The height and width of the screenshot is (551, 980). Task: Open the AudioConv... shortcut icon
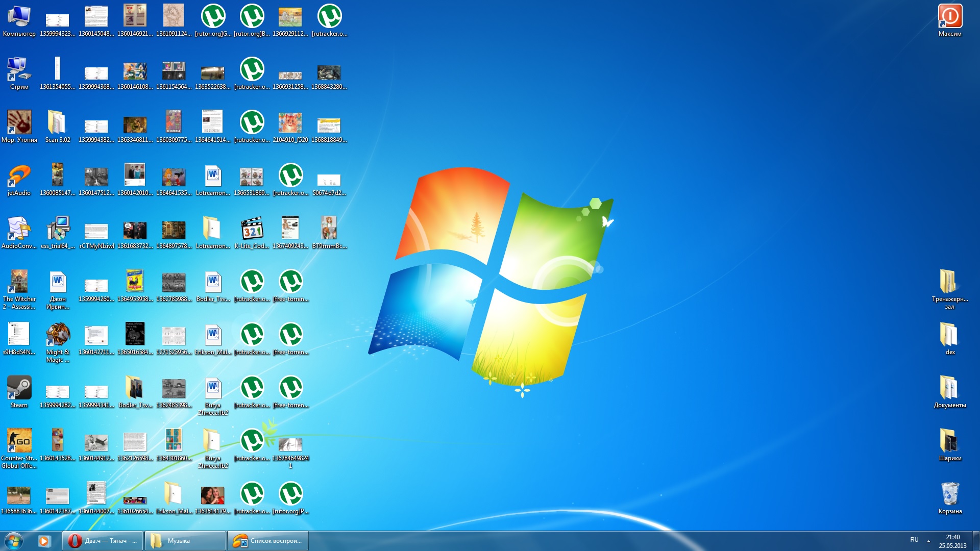[x=19, y=233]
